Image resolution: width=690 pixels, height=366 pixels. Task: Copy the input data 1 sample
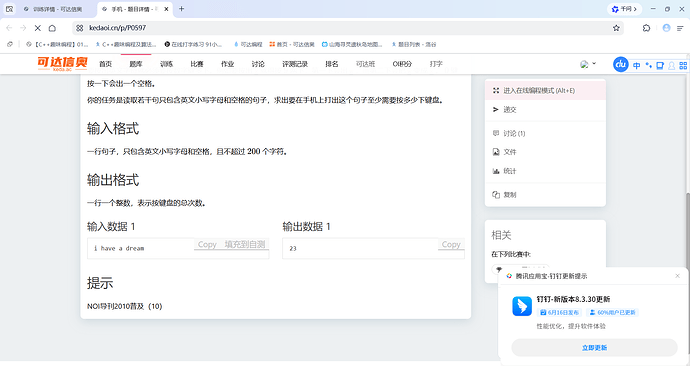coord(207,245)
